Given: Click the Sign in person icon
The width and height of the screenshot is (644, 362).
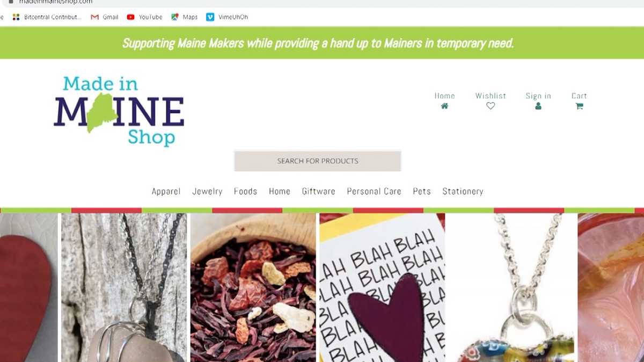Looking at the screenshot, I should [x=538, y=106].
